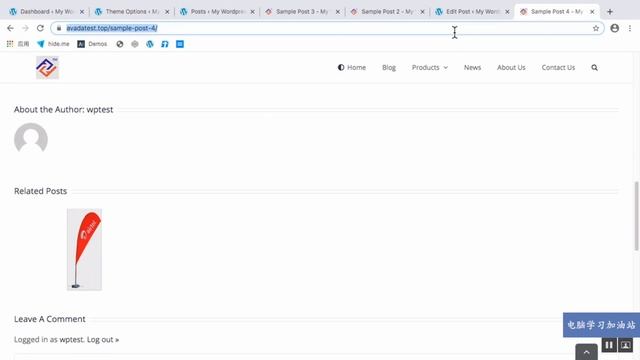Screen dimensions: 640x360
Task: Close the Dashboard tab
Action: [82, 12]
